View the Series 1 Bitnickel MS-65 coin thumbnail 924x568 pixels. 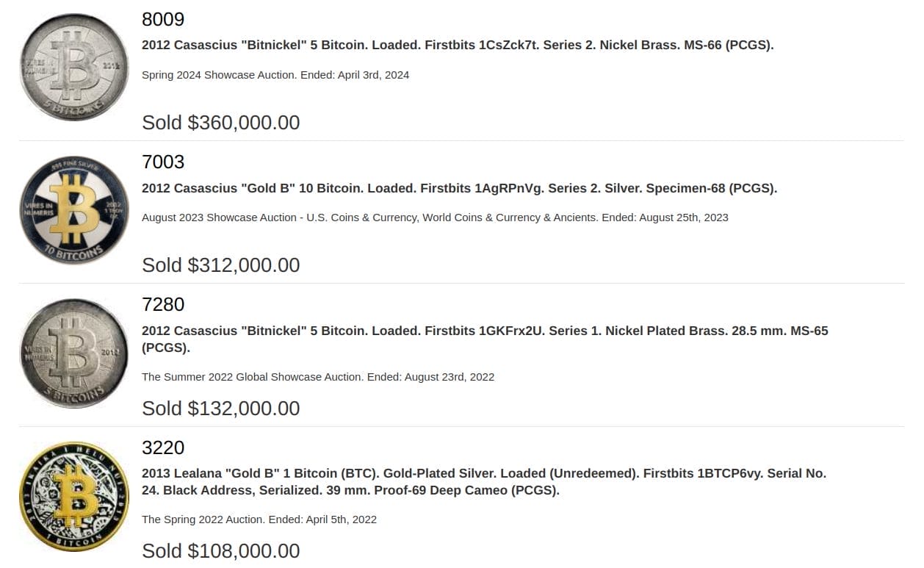click(73, 353)
